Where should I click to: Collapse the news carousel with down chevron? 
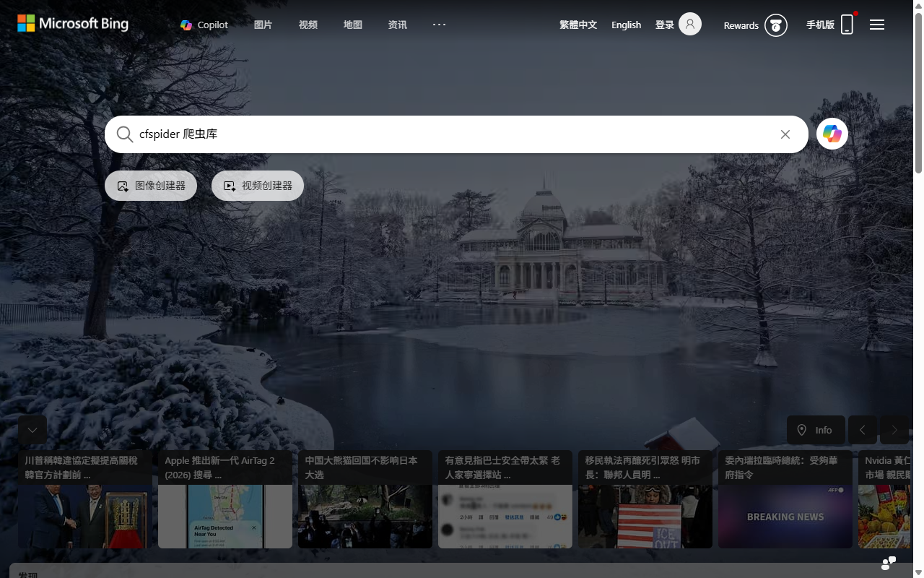coord(32,430)
